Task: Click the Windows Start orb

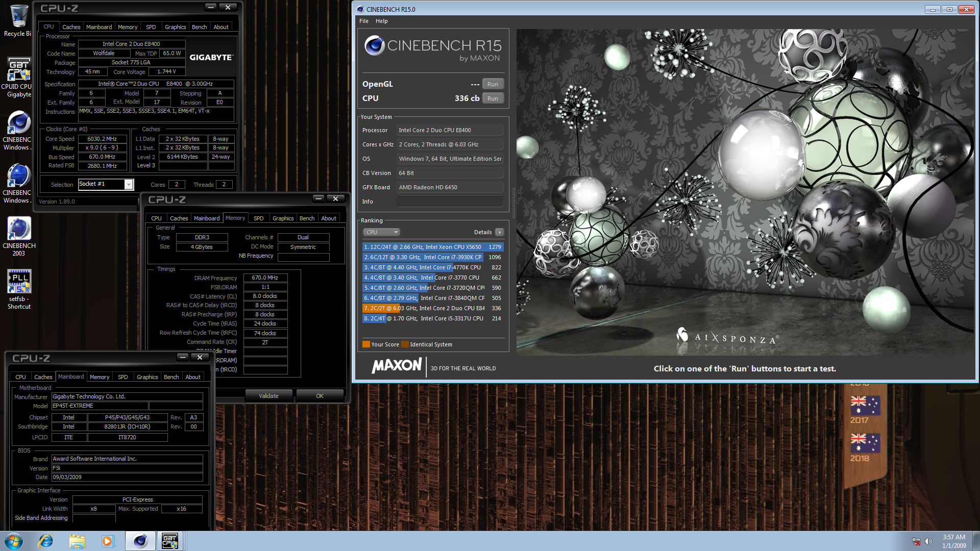Action: point(14,541)
